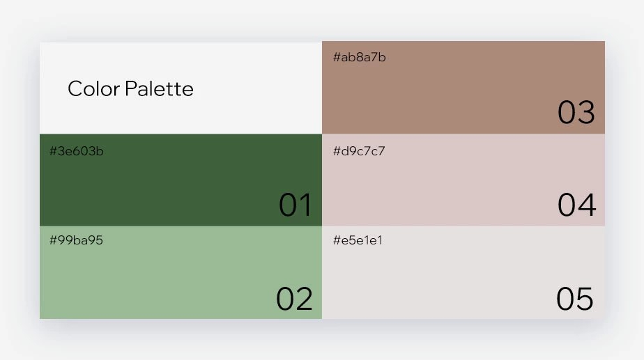Select the #ab8a7b hex code text

pos(360,57)
